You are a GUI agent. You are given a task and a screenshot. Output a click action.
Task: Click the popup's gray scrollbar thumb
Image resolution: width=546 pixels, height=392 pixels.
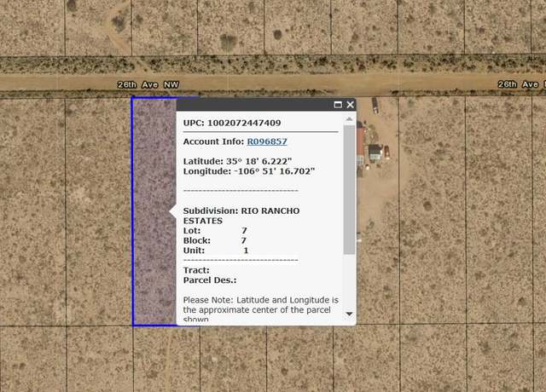[x=349, y=189]
